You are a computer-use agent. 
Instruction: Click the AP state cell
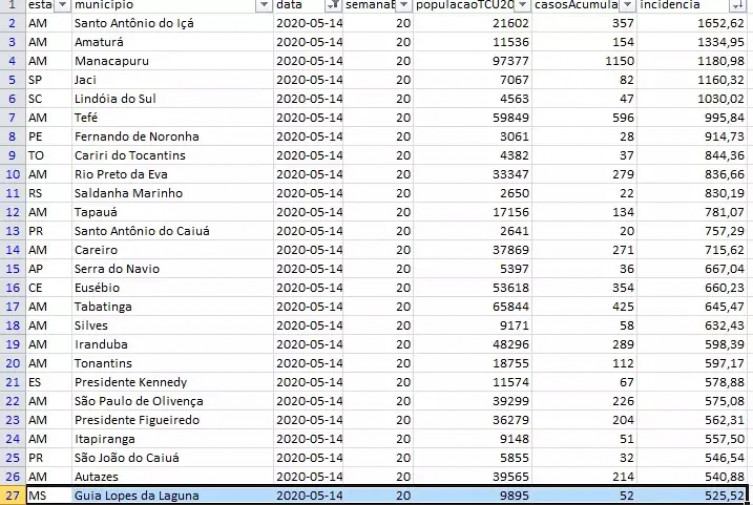point(49,268)
